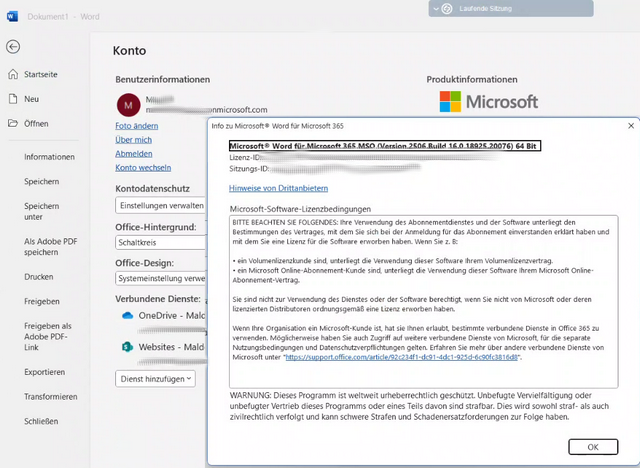Click the Microsoft logo under Produktinformationen
The width and height of the screenshot is (640, 468).
[x=489, y=102]
